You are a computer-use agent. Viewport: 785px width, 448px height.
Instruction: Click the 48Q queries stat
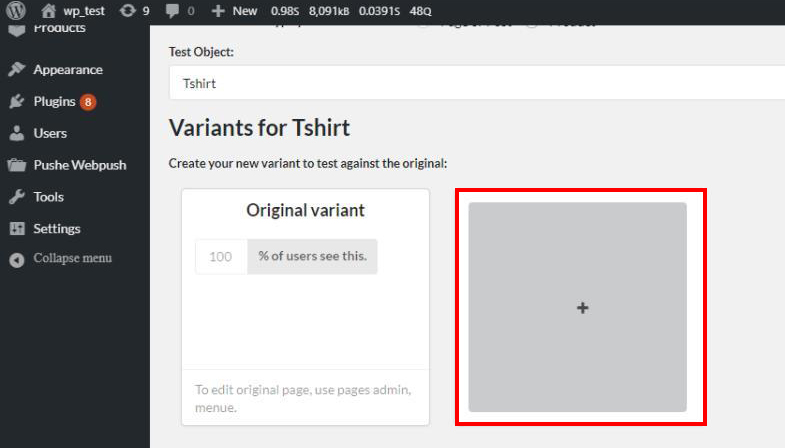420,11
